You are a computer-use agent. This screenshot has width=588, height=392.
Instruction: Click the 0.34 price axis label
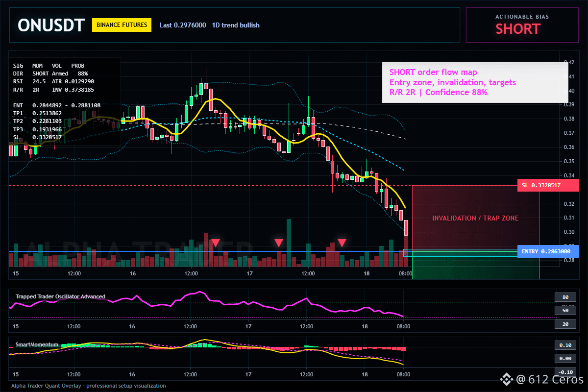click(x=569, y=175)
